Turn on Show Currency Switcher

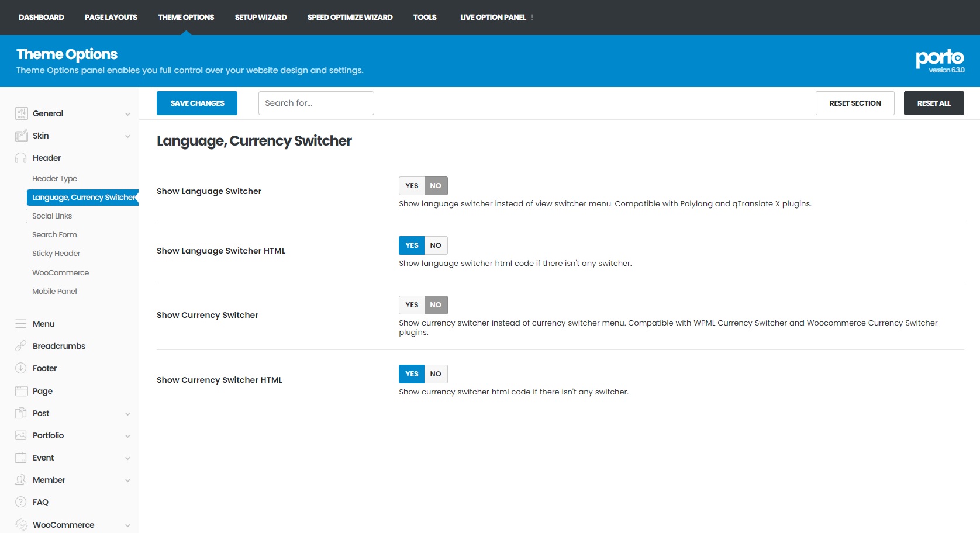point(411,304)
